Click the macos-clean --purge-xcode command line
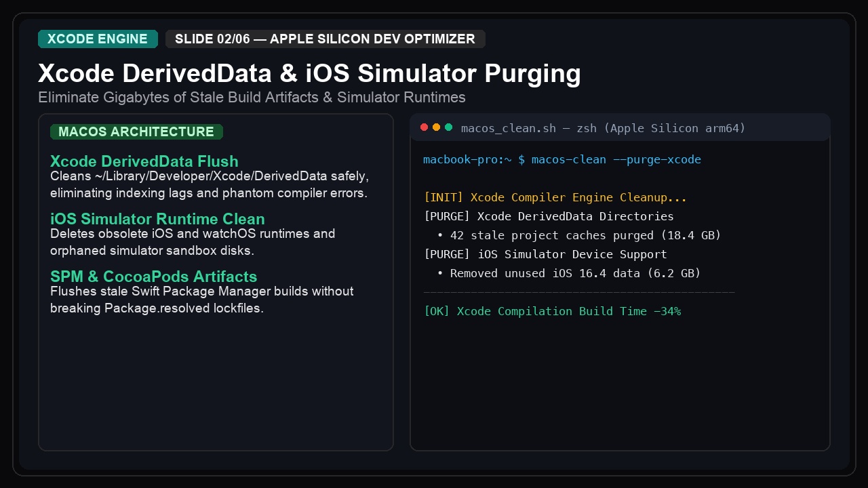Screen dimensions: 868x488 tap(562, 160)
